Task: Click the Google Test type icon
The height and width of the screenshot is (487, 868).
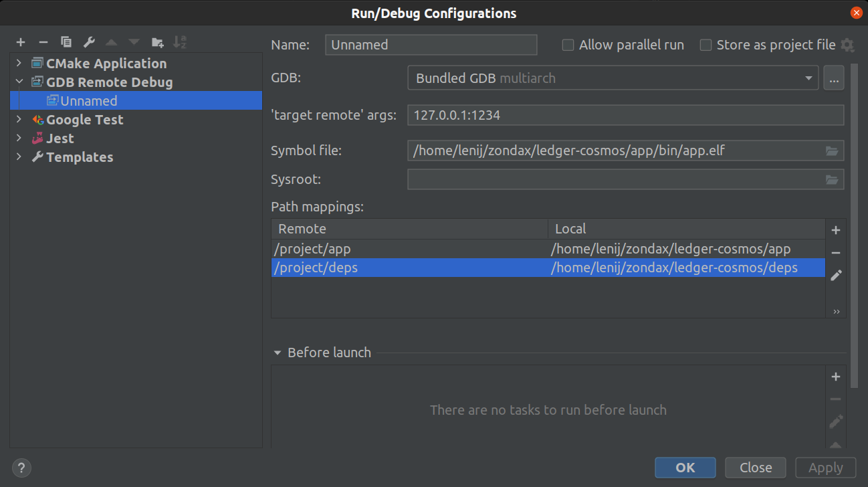Action: pos(37,120)
